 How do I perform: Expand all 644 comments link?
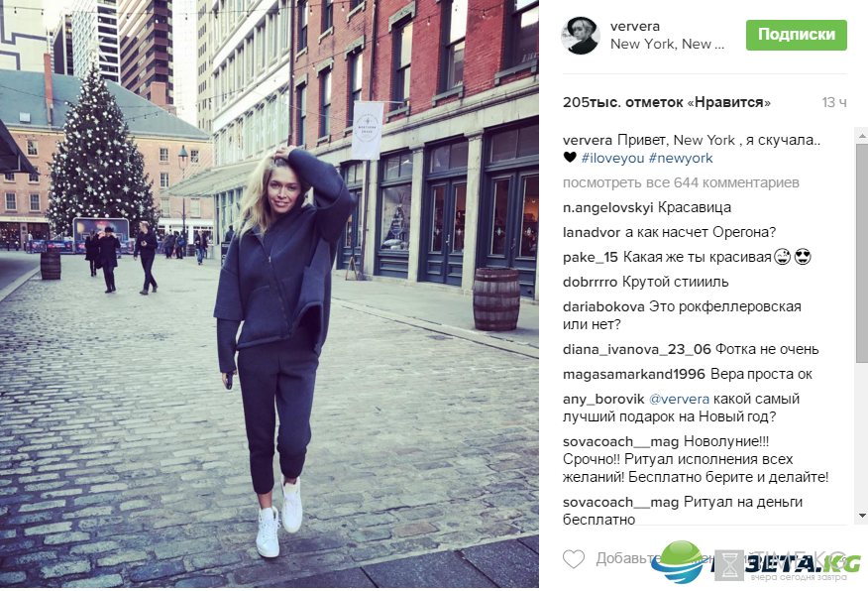pos(681,182)
